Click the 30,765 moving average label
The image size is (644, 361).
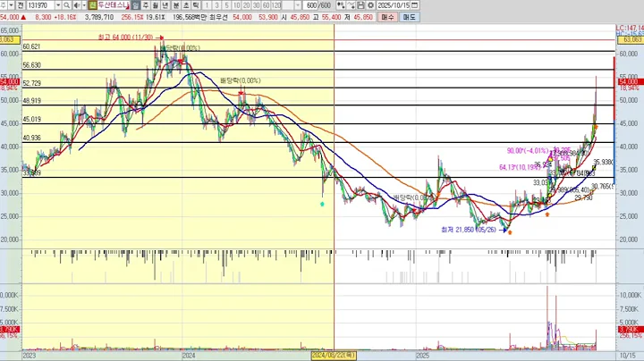[603, 186]
